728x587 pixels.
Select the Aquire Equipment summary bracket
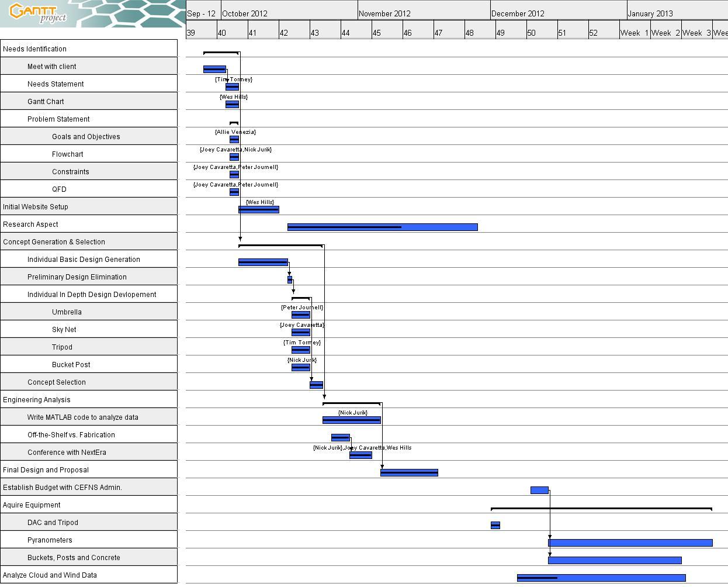[601, 509]
